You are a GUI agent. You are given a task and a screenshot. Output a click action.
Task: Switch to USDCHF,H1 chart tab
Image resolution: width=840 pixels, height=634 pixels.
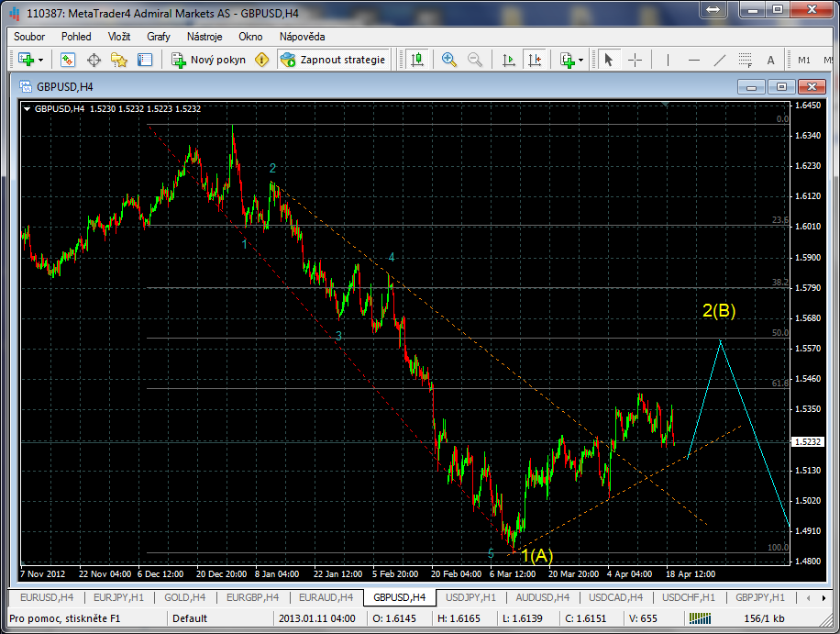pos(689,597)
